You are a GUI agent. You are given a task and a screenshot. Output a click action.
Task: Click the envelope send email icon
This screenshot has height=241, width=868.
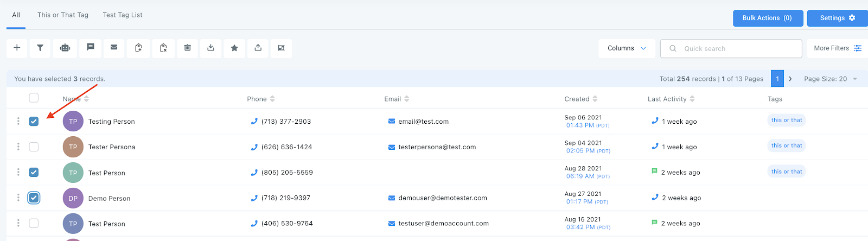(x=114, y=48)
